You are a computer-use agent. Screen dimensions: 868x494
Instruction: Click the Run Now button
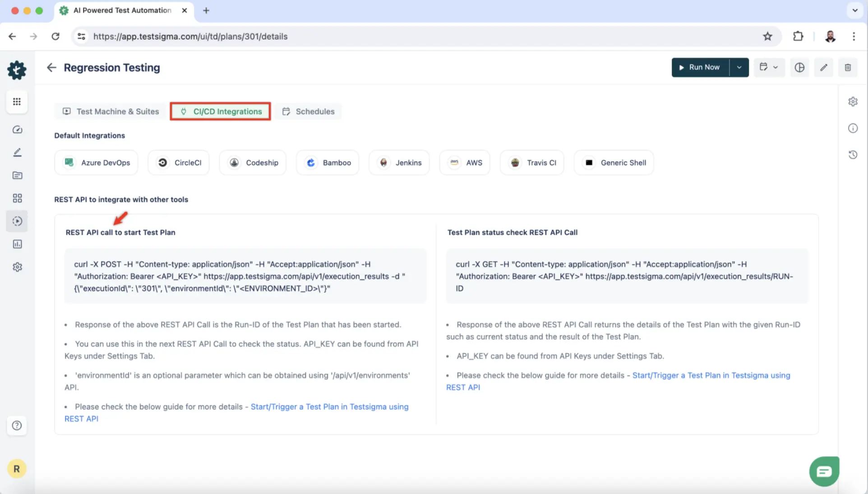pyautogui.click(x=700, y=67)
